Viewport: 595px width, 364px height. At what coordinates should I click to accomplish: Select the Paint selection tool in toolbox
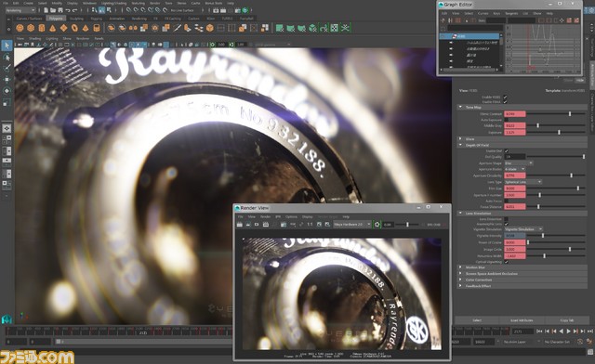7,69
